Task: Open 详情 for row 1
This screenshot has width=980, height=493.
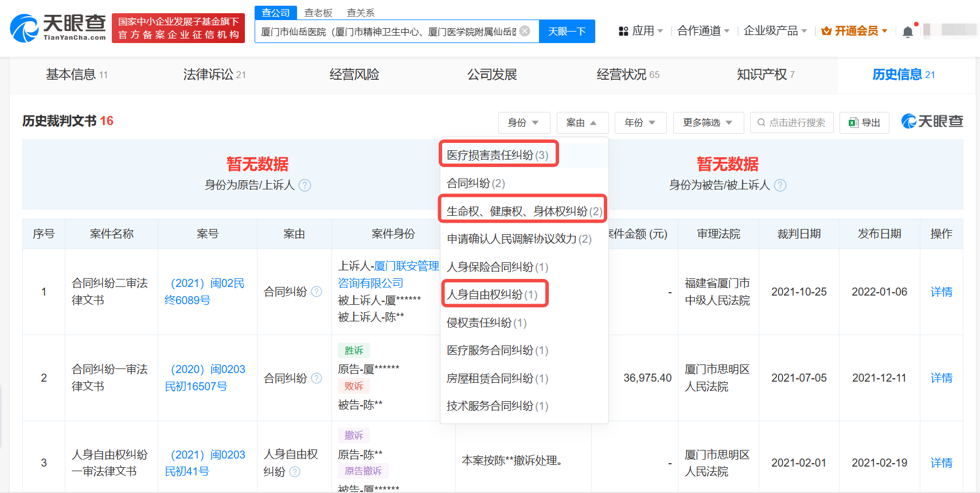Action: pos(942,292)
